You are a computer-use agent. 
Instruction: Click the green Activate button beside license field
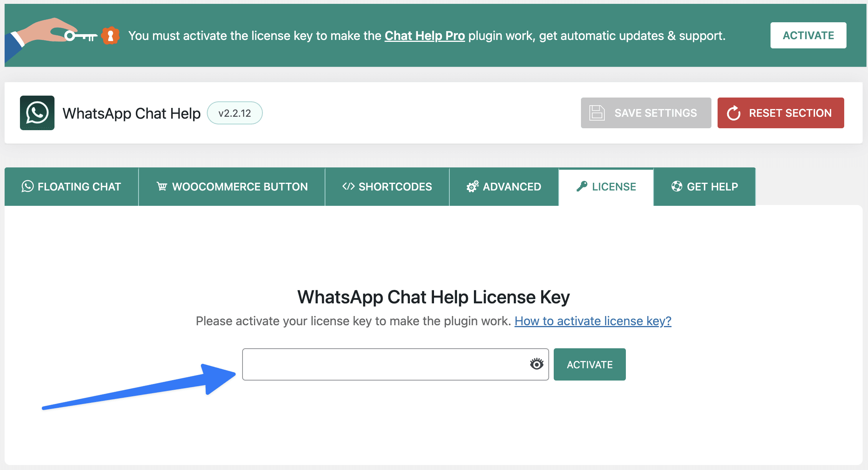click(x=590, y=364)
